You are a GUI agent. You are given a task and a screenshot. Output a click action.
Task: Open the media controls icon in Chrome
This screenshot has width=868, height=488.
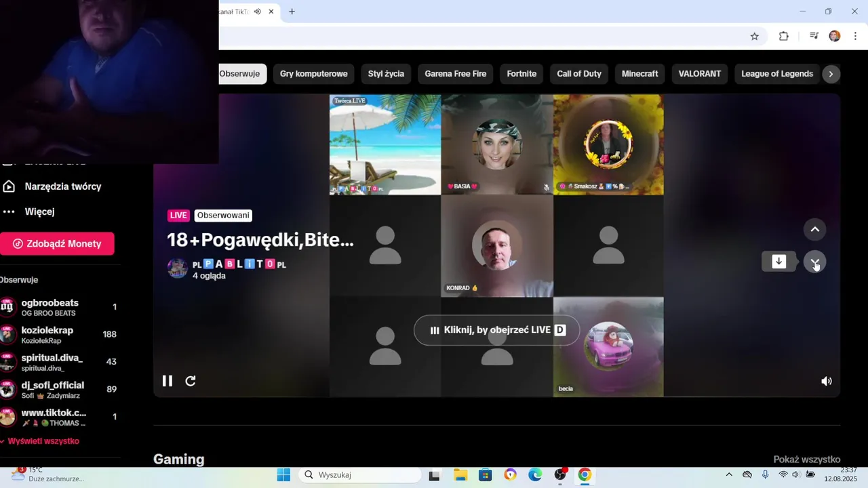pos(814,37)
